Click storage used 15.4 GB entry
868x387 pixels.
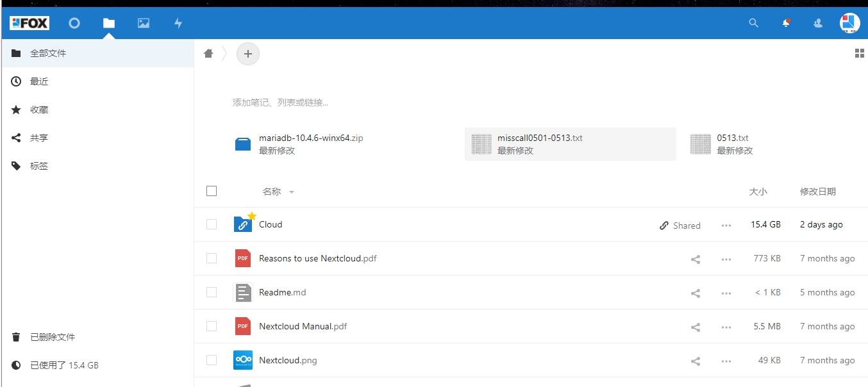click(97, 365)
